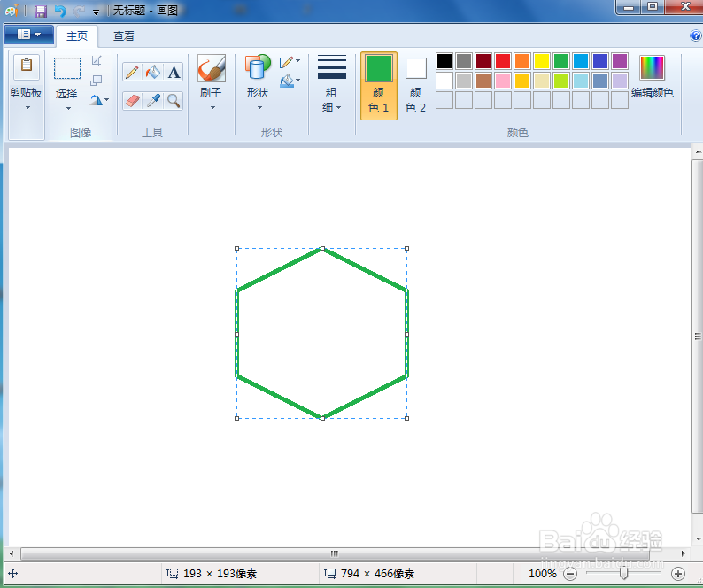
Task: Click the Paste clipboard icon
Action: pos(27,66)
